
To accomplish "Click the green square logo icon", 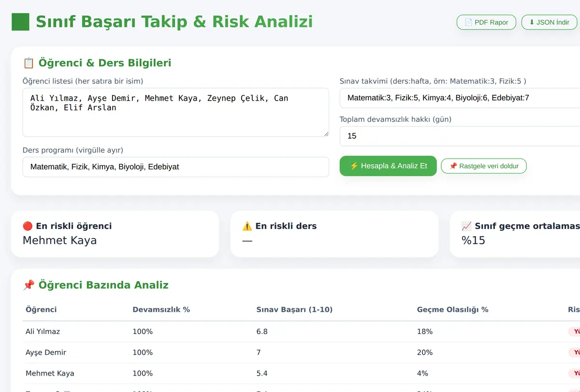I will coord(20,22).
